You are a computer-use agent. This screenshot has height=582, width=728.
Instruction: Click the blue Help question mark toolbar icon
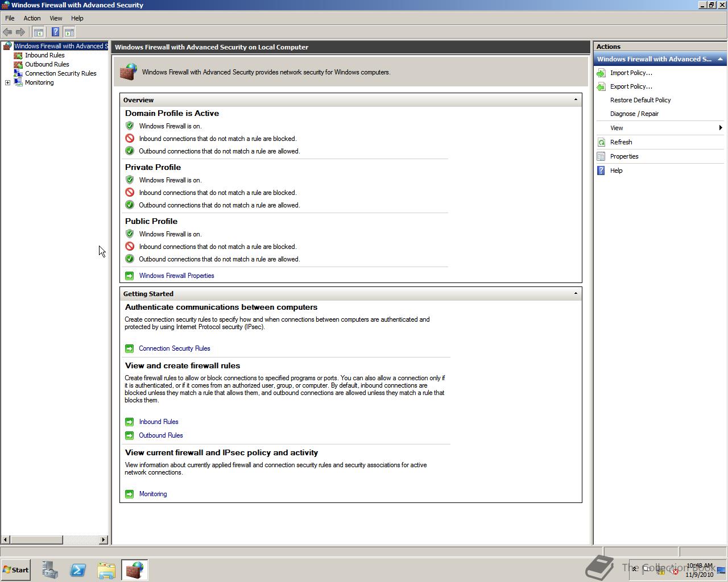55,32
